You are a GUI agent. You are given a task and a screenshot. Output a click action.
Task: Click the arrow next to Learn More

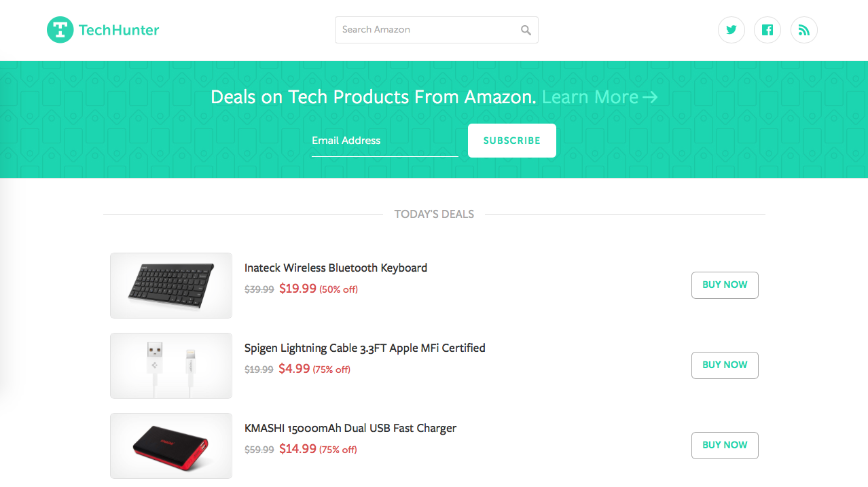[650, 97]
